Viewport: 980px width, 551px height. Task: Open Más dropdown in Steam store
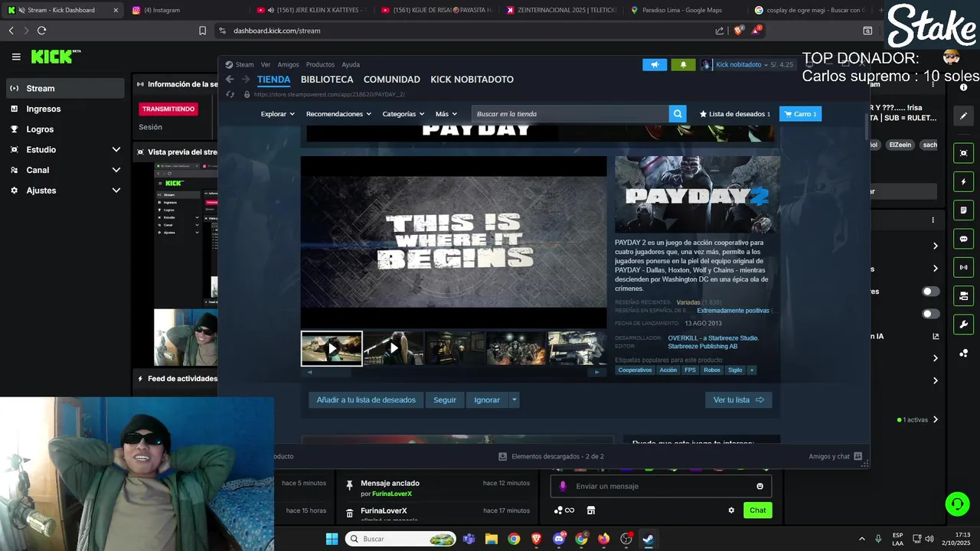pyautogui.click(x=446, y=114)
